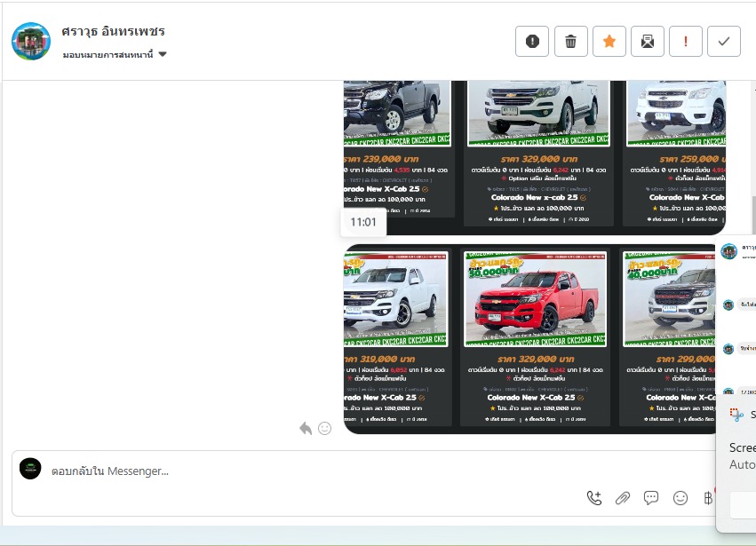
Task: React to message with smiley icon
Action: tap(324, 428)
